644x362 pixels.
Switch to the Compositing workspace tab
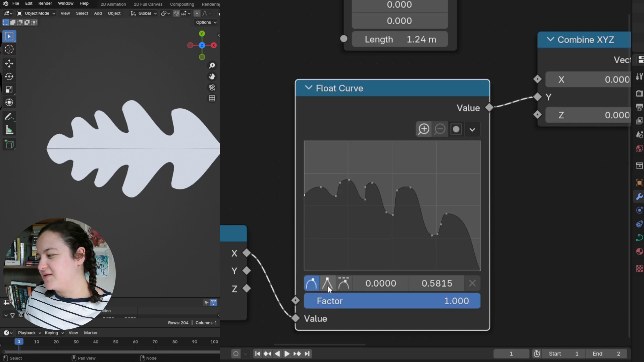tap(182, 4)
